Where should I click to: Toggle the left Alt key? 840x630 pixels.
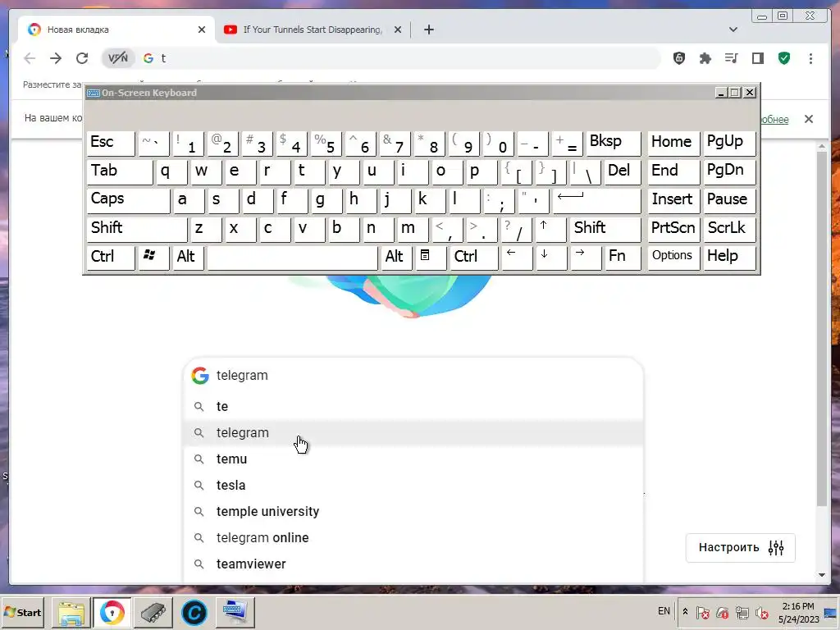(188, 257)
